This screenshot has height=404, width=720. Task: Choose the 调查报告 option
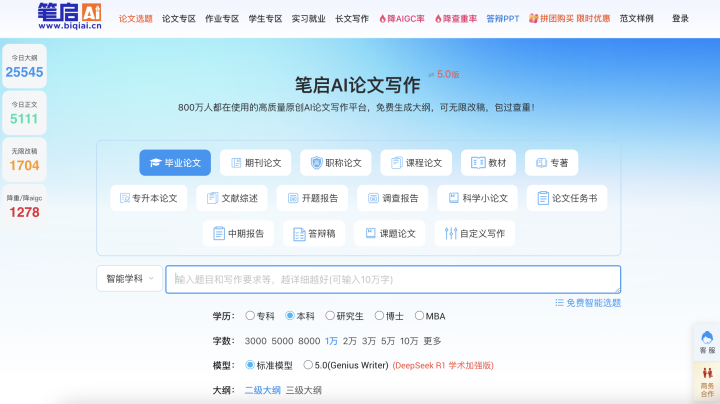[x=393, y=198]
